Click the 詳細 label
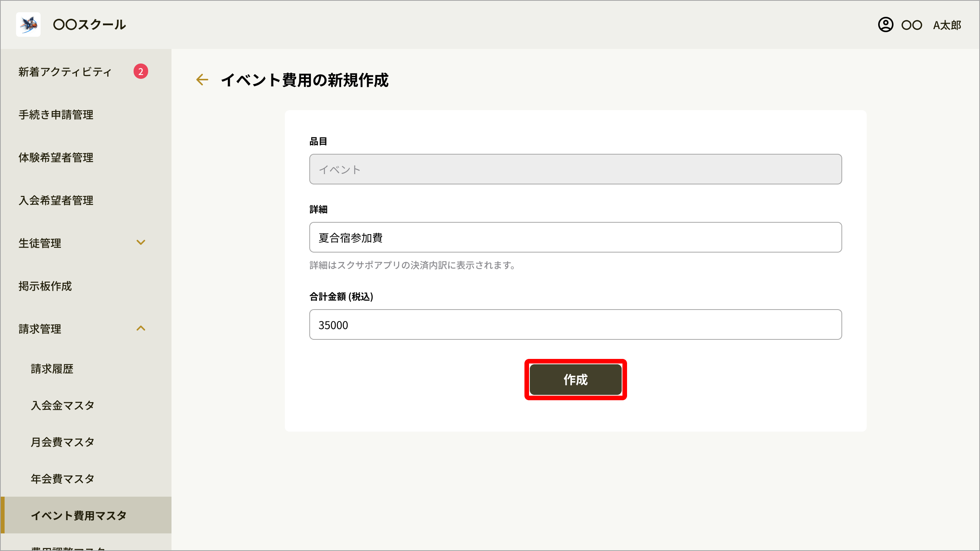Image resolution: width=980 pixels, height=551 pixels. click(x=318, y=209)
